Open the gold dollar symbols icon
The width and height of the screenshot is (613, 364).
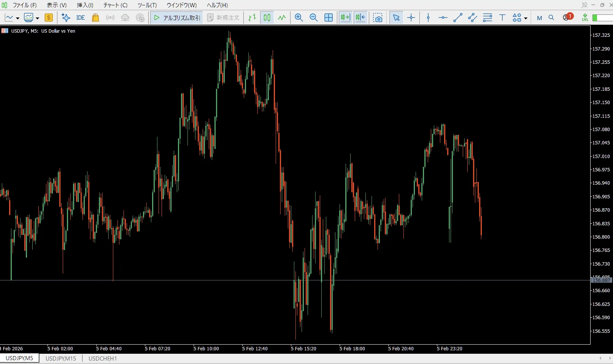click(49, 17)
